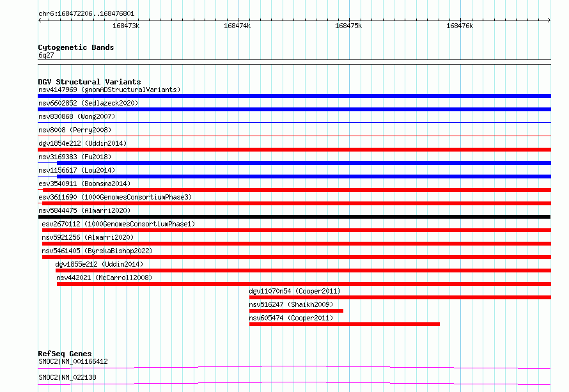The height and width of the screenshot is (392, 569).
Task: Open the nsv516247 (Shaikh2009) label
Action: 291,304
